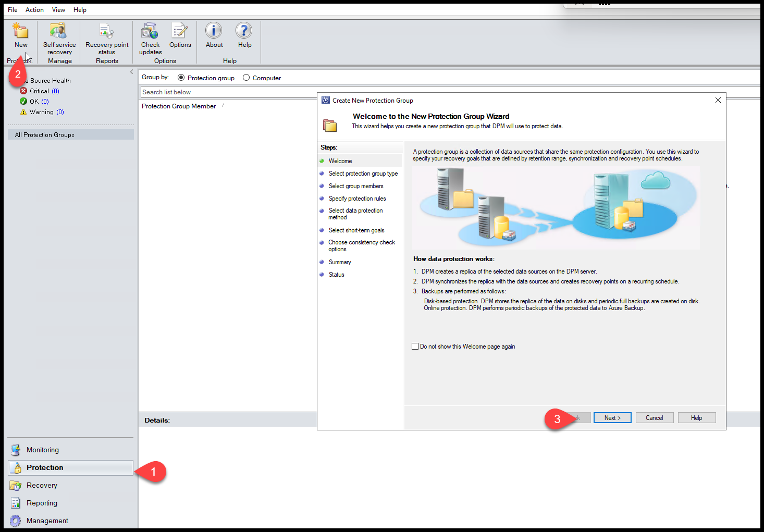Click the Cancel button in wizard
Image resolution: width=764 pixels, height=532 pixels.
click(655, 418)
